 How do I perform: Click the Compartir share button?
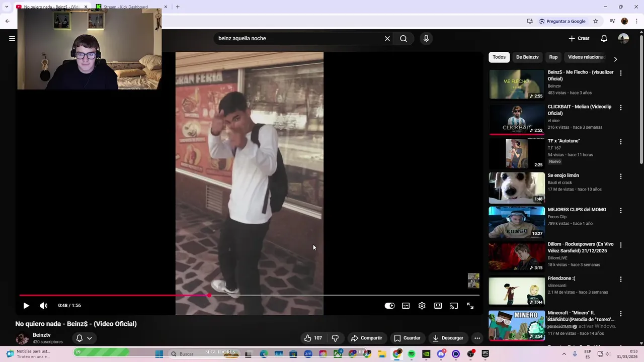[x=367, y=338]
